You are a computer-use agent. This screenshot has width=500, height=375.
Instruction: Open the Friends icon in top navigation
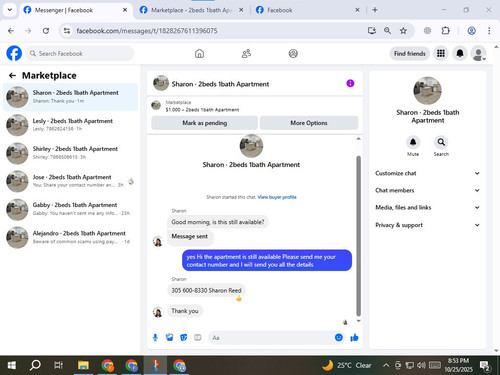point(246,53)
